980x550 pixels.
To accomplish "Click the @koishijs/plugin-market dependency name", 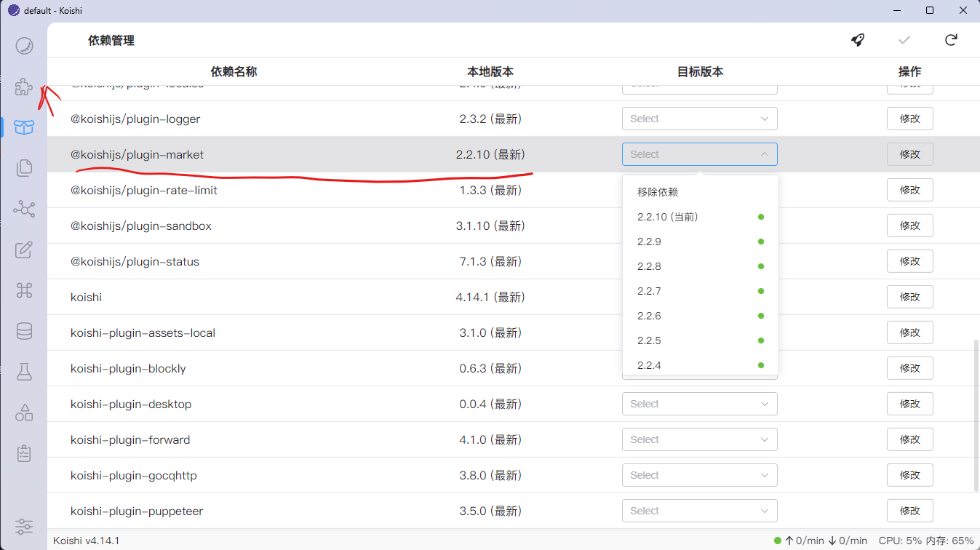I will [137, 154].
